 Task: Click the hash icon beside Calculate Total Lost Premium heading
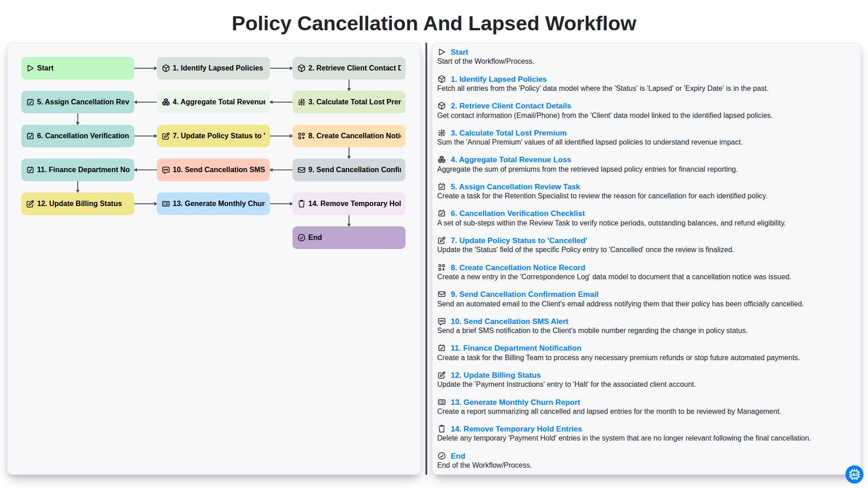pyautogui.click(x=442, y=133)
